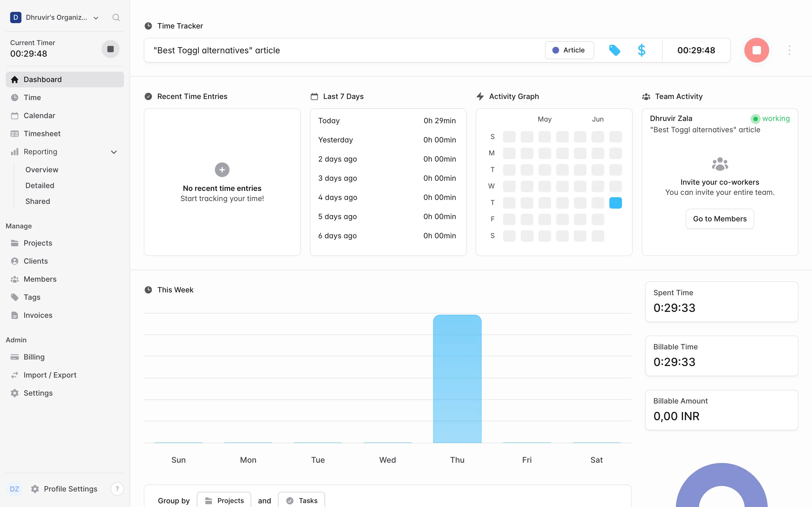Screen dimensions: 812x507
Task: Open the Detailed report submenu item
Action: point(40,186)
